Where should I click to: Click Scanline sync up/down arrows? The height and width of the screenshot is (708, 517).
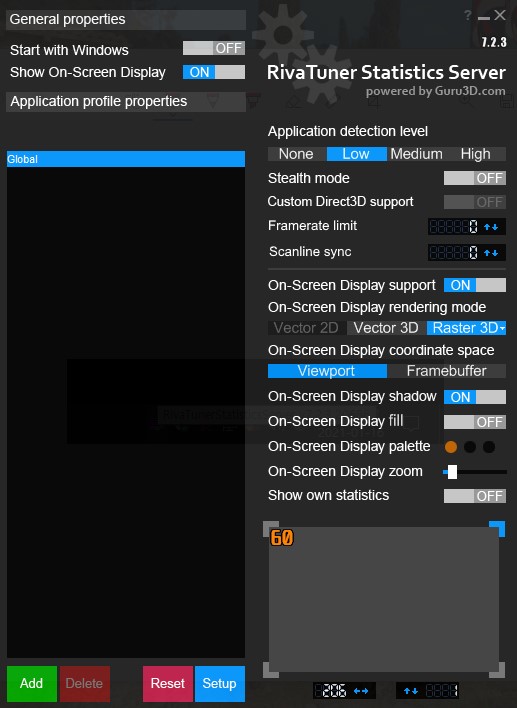click(491, 253)
